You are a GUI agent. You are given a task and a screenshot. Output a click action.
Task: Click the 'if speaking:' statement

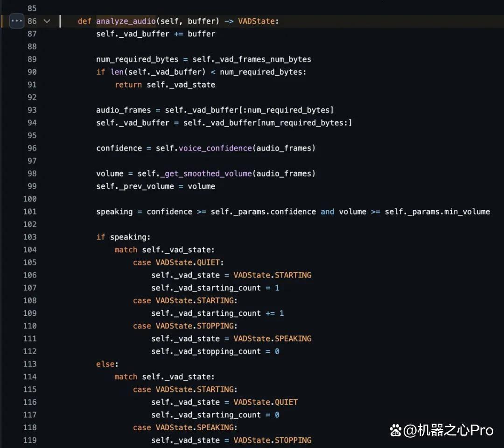[x=123, y=237]
